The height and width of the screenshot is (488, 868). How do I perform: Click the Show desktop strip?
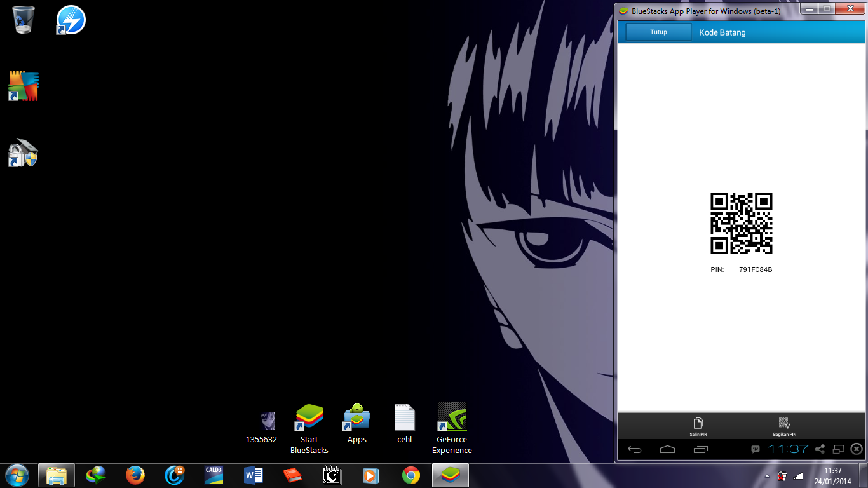pos(863,476)
